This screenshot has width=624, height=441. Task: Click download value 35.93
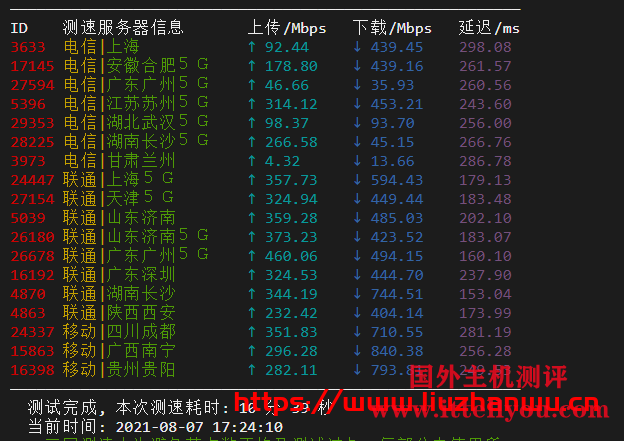[392, 85]
